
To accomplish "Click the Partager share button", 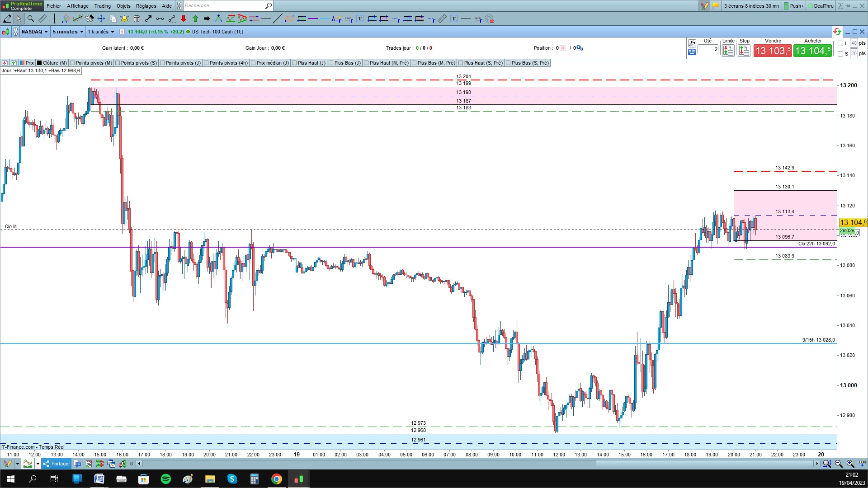I will 57,464.
